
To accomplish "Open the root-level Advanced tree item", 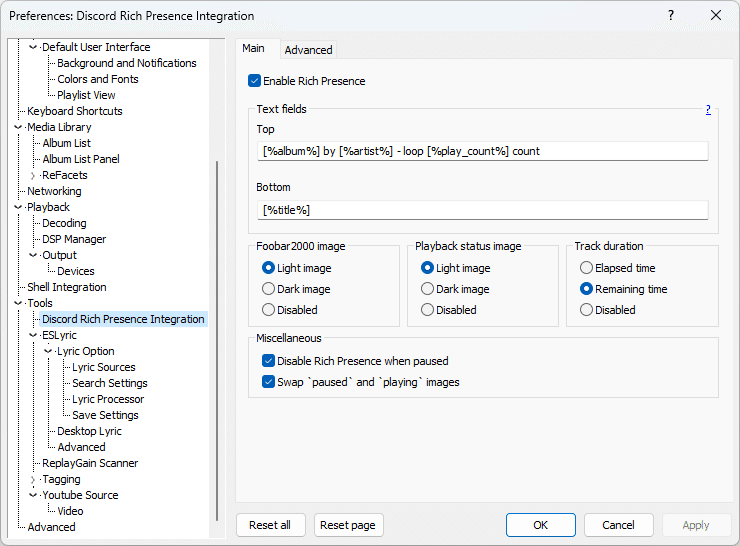I will point(51,527).
